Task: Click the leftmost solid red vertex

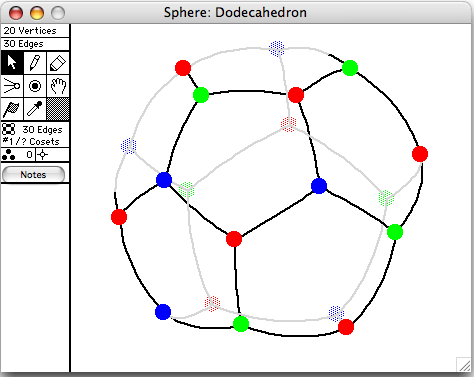Action: coord(119,217)
